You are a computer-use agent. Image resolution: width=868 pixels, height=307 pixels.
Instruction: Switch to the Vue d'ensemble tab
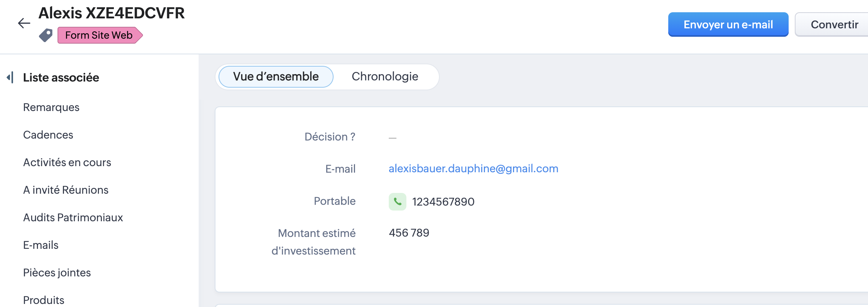point(276,77)
